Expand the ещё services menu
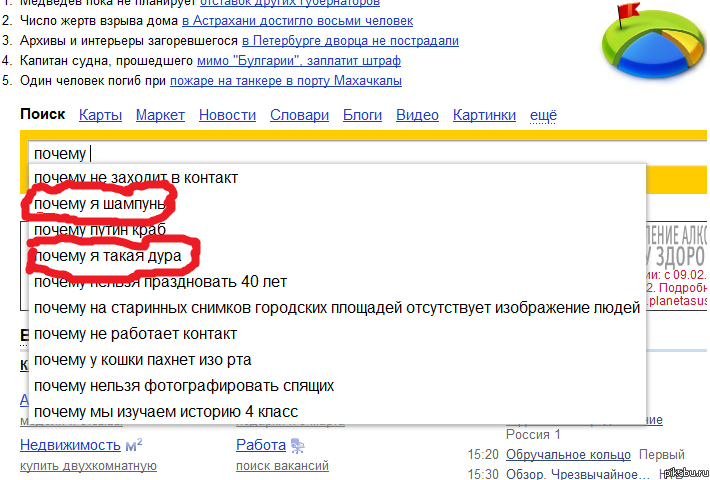710x480 pixels. pos(543,115)
